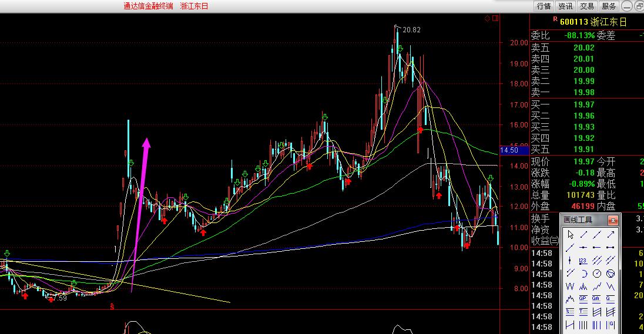Choose the evenly spaced vertical cycle lines tool
Viewport: 644px width, 334px height.
(583, 325)
